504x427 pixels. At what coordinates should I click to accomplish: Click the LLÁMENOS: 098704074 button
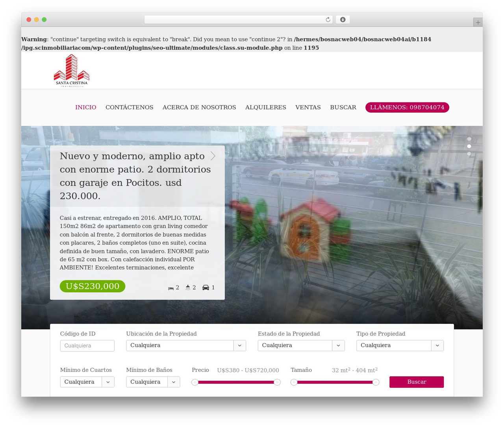pos(407,107)
